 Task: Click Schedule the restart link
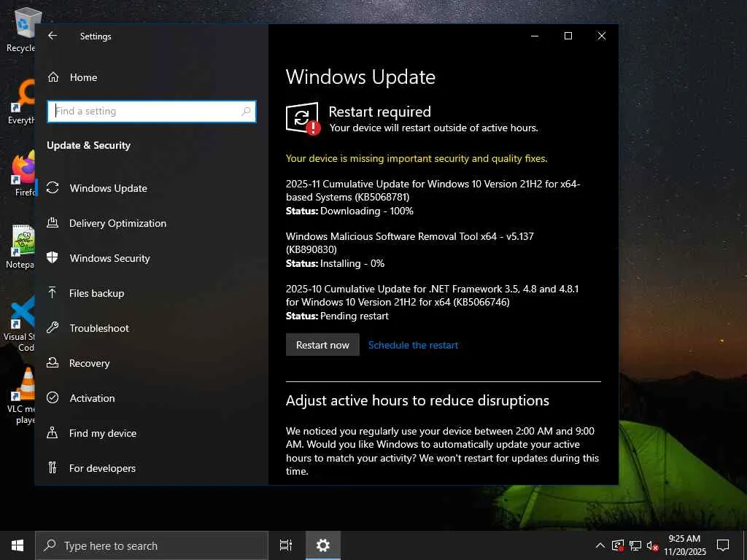point(413,345)
